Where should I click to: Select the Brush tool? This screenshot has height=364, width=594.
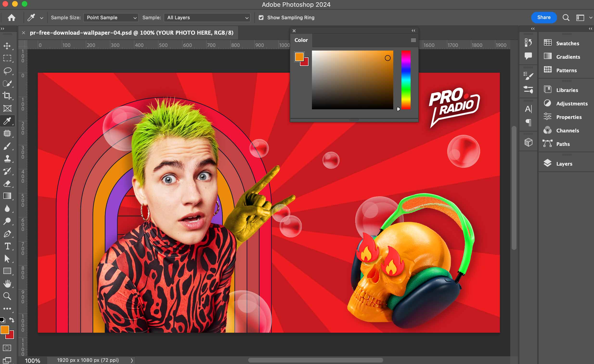tap(7, 146)
